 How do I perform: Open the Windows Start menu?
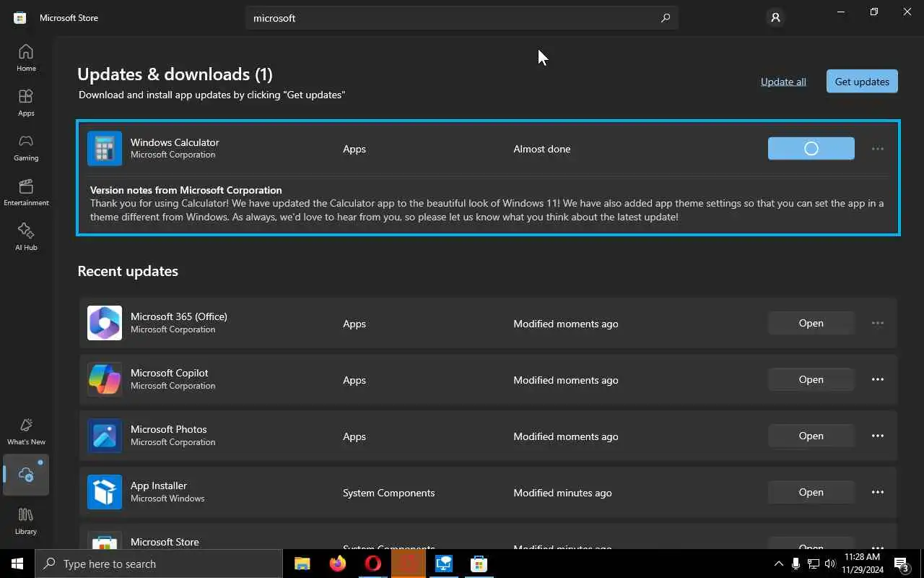click(x=17, y=564)
